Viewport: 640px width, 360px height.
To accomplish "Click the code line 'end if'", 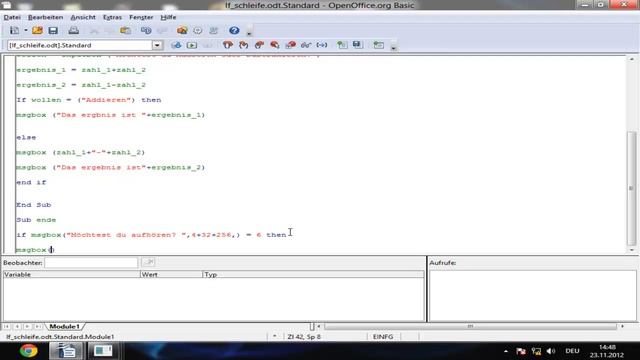I will point(31,182).
